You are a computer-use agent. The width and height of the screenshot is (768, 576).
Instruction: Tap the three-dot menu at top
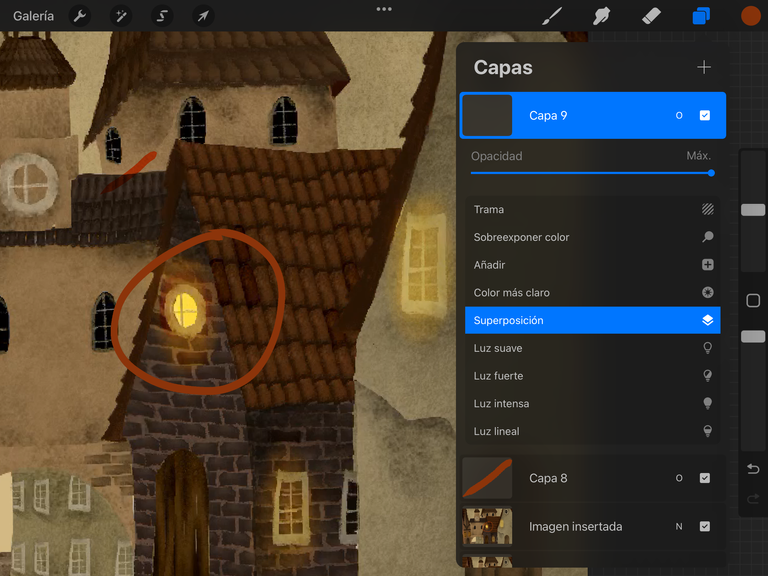point(384,9)
